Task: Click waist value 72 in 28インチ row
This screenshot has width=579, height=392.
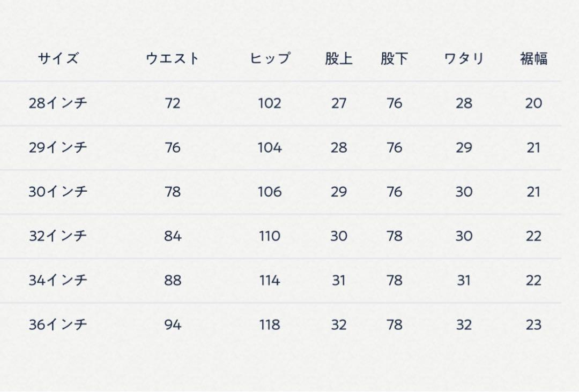Action: [173, 103]
